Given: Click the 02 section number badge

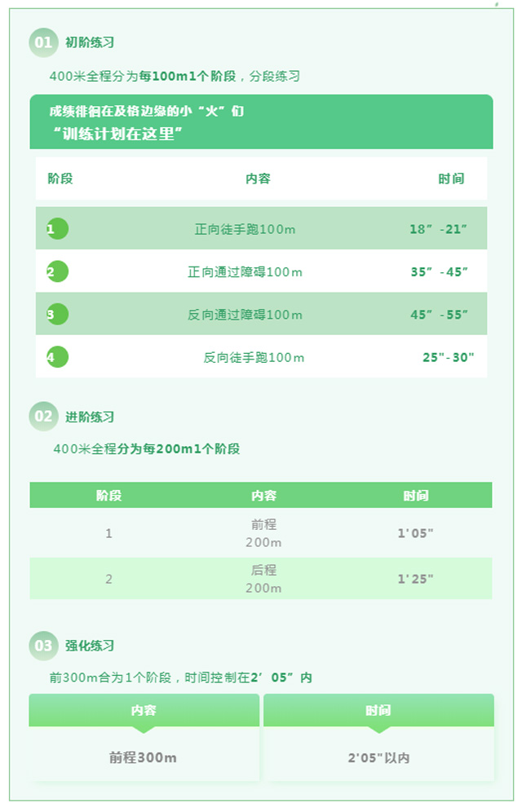Looking at the screenshot, I should click(43, 417).
